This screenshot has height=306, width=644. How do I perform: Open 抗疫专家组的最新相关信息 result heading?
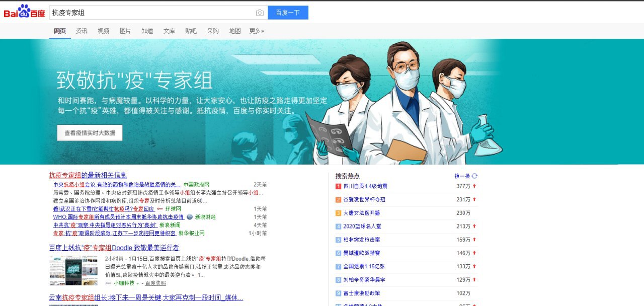click(x=88, y=175)
